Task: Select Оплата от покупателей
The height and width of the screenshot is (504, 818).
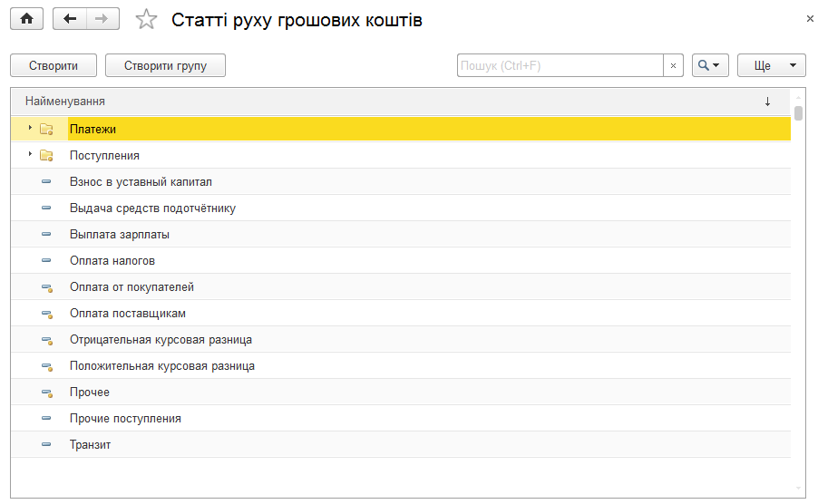Action: [x=401, y=286]
